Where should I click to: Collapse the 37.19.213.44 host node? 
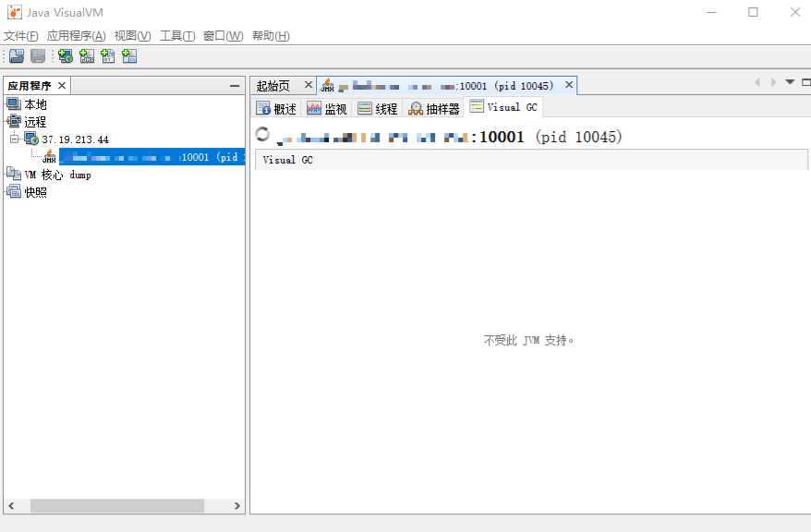click(x=15, y=139)
